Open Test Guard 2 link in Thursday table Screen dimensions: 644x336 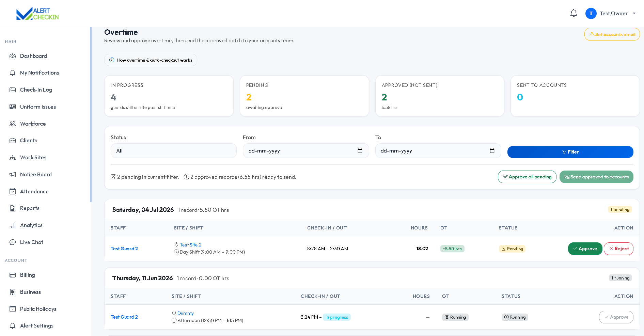click(x=124, y=317)
